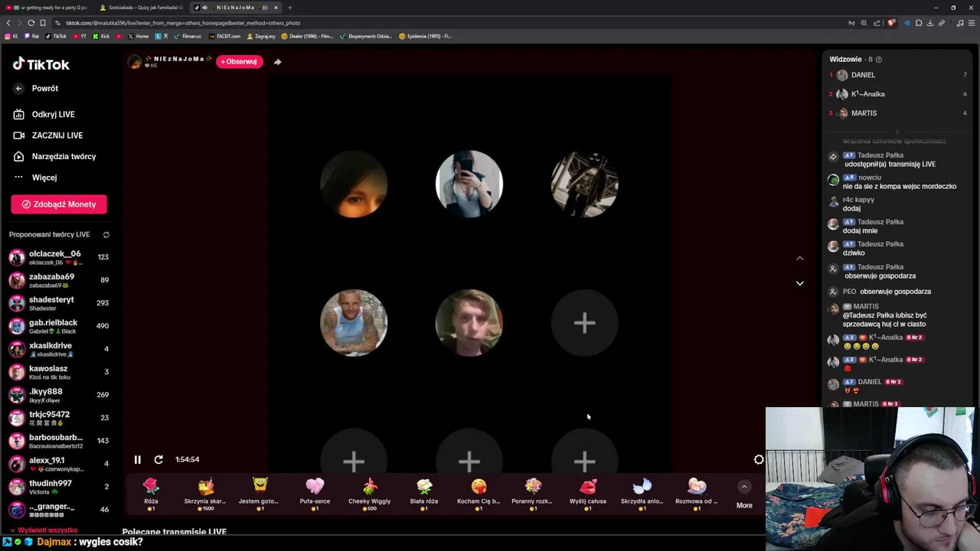Send the Kocham Cię gift
Screen dimensions: 980x551
click(x=479, y=494)
